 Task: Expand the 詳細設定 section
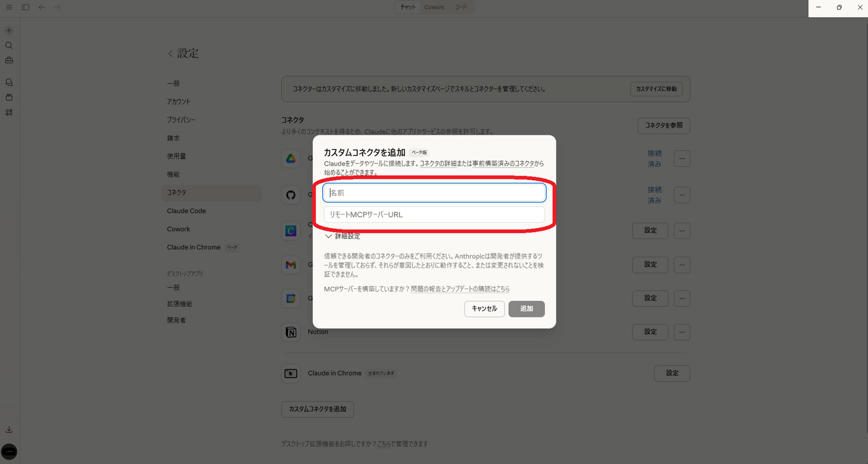coord(343,237)
